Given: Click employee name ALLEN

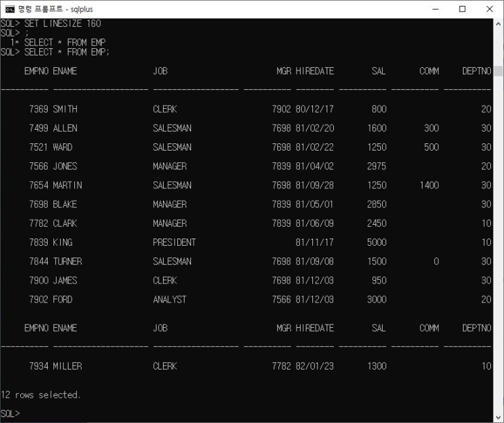Looking at the screenshot, I should tap(65, 128).
